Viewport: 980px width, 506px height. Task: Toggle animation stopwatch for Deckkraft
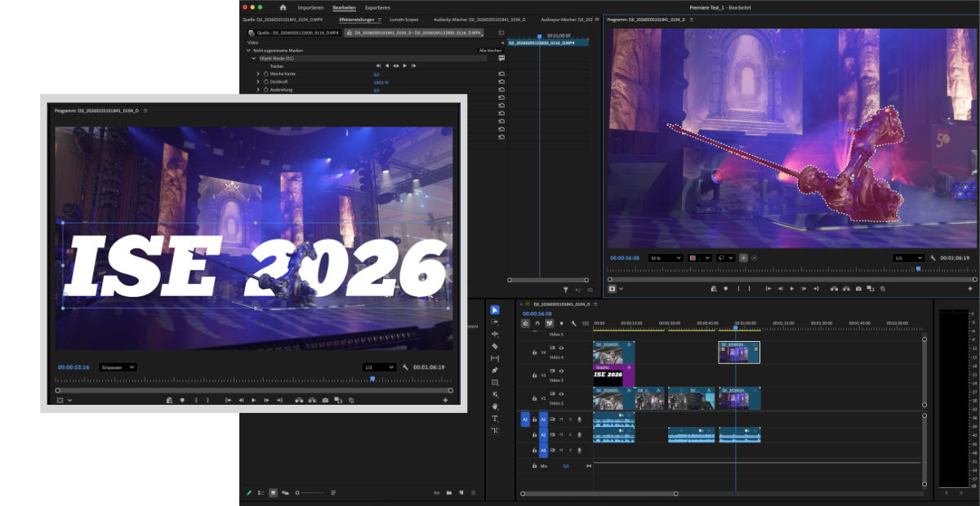click(x=265, y=82)
